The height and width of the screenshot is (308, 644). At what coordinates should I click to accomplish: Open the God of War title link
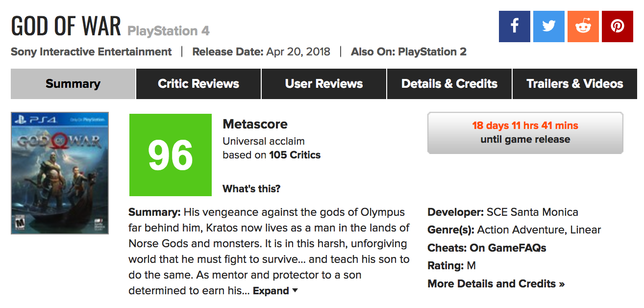66,26
